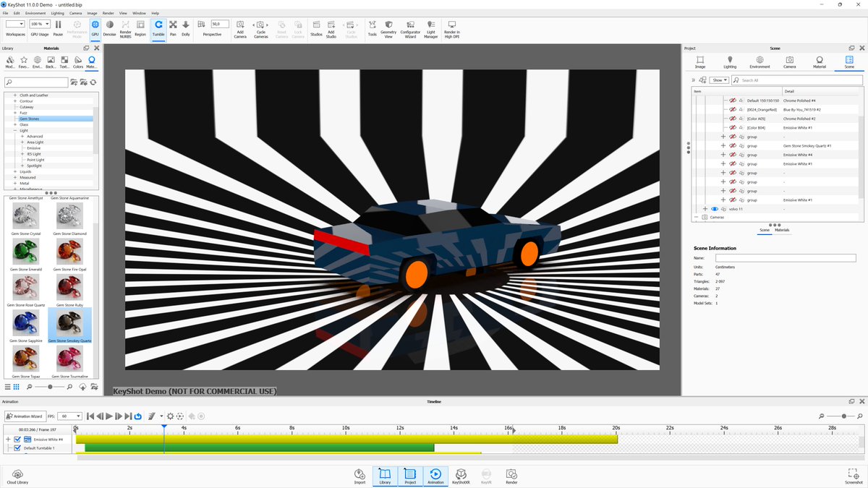Click the Add Camera icon
The height and width of the screenshot is (488, 868).
240,29
